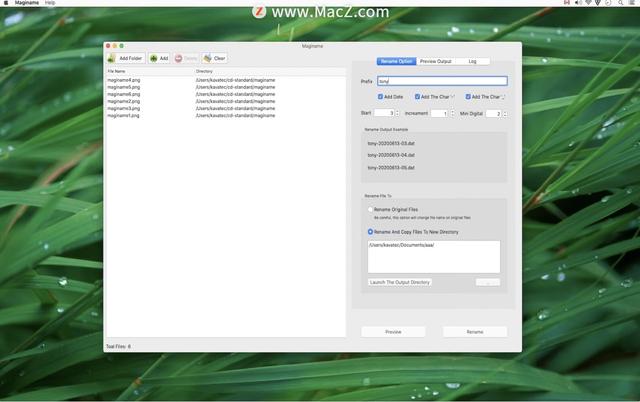Toggle Add The Char '-' checkbox
This screenshot has width=640, height=402.
click(x=417, y=97)
